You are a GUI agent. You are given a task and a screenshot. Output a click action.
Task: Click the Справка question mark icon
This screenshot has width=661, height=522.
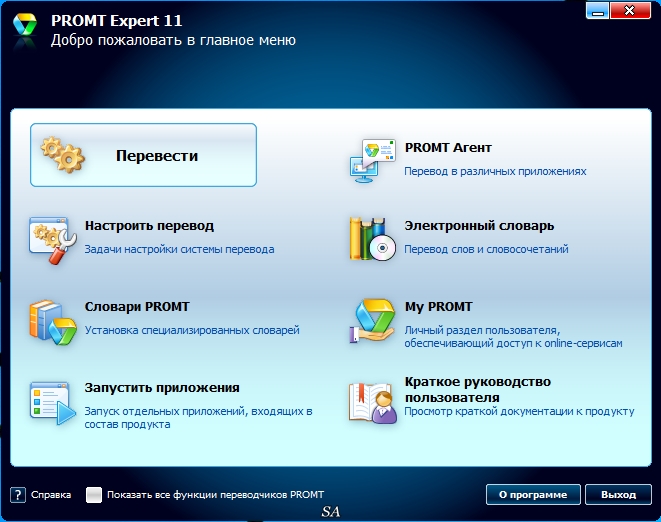pos(18,495)
